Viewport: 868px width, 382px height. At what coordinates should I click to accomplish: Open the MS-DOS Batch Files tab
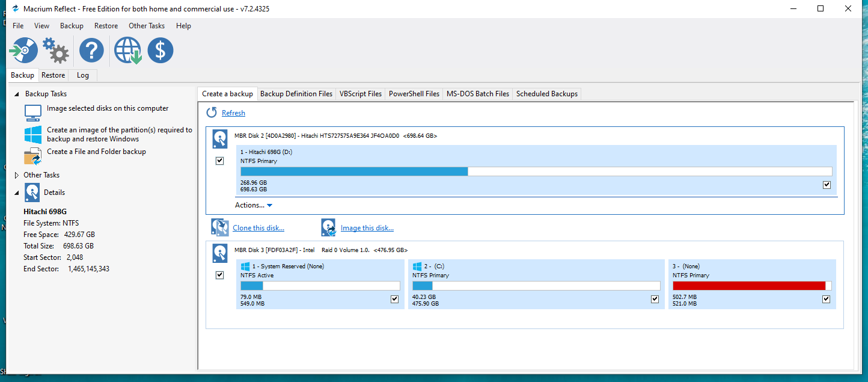coord(478,94)
